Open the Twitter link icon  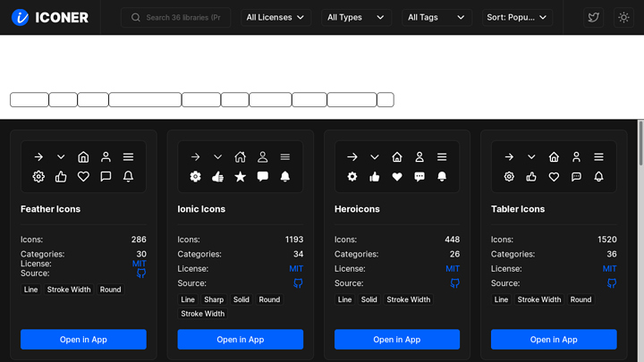594,17
